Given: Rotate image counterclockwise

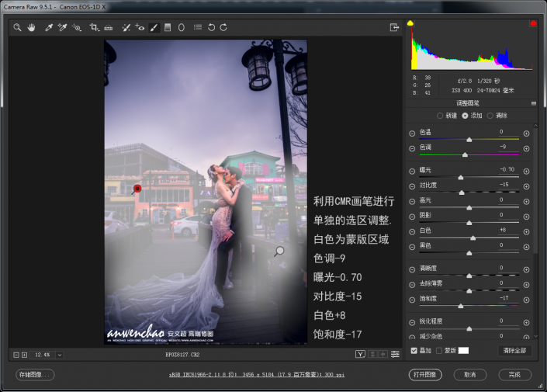Looking at the screenshot, I should tap(211, 27).
